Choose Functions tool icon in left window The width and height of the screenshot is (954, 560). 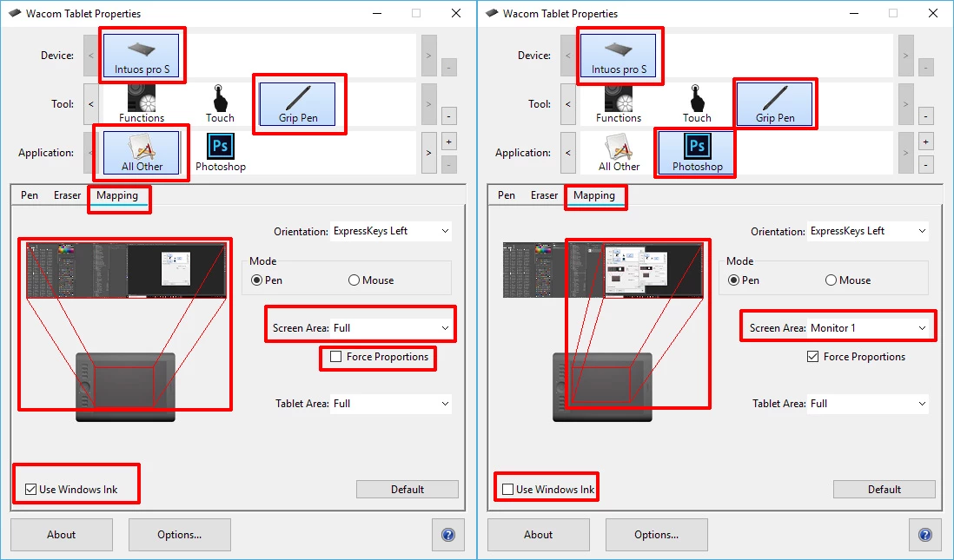tap(142, 103)
